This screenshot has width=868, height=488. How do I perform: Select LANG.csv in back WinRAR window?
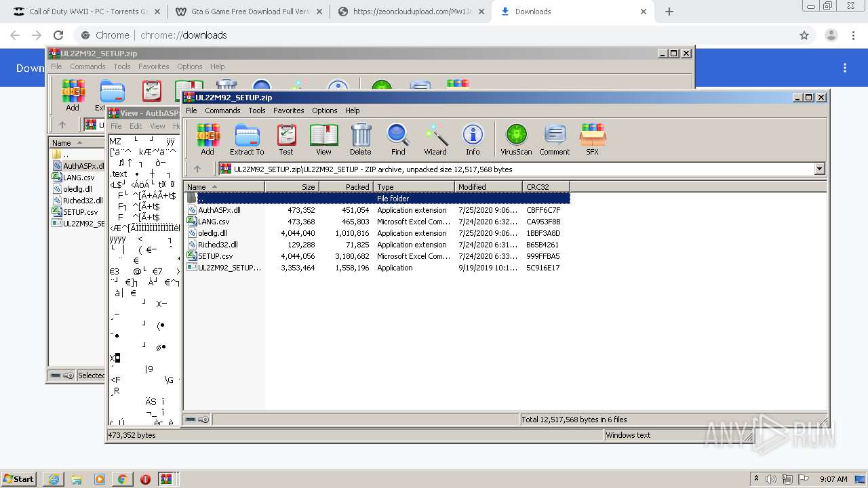click(78, 178)
